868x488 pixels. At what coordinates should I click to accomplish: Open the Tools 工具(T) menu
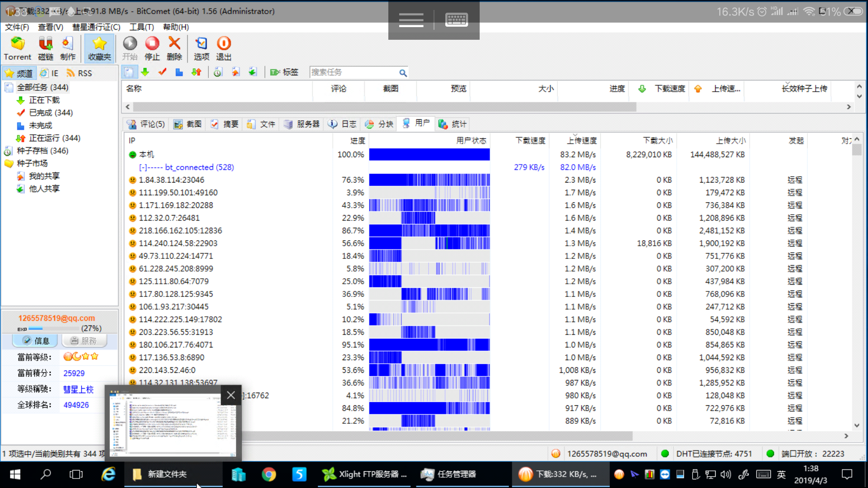click(x=142, y=27)
